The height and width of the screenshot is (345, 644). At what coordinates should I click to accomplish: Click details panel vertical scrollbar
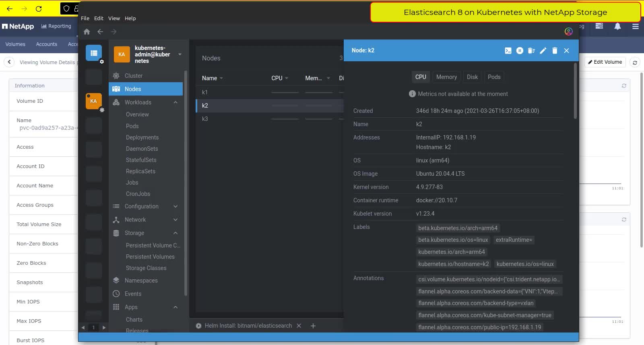tap(575, 91)
